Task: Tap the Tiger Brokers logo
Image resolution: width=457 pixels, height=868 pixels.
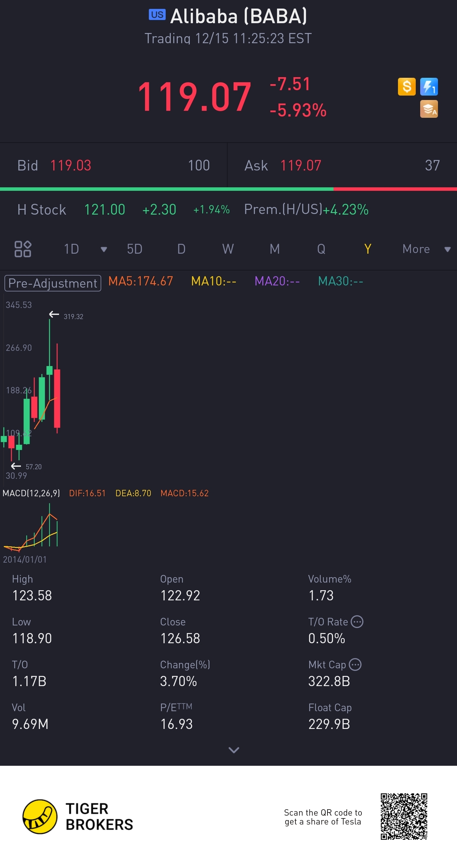Action: 78,817
